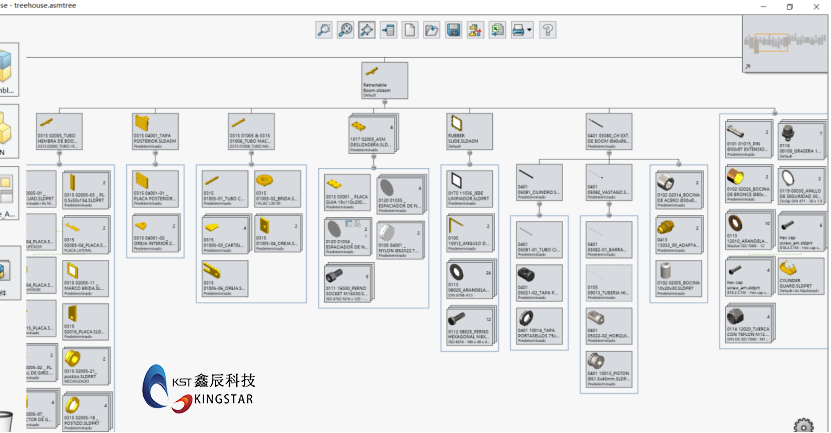This screenshot has height=433, width=831.
Task: Select the 0105 04001 NYLON part
Action: pos(400,240)
